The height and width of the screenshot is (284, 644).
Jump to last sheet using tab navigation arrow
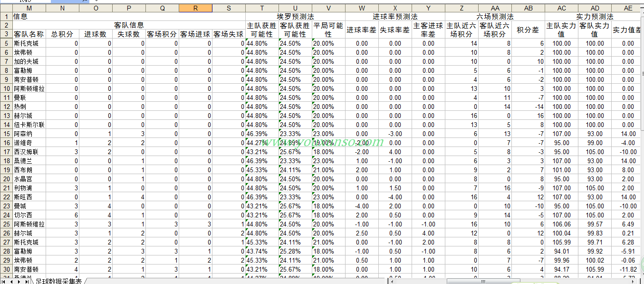pyautogui.click(x=26, y=281)
